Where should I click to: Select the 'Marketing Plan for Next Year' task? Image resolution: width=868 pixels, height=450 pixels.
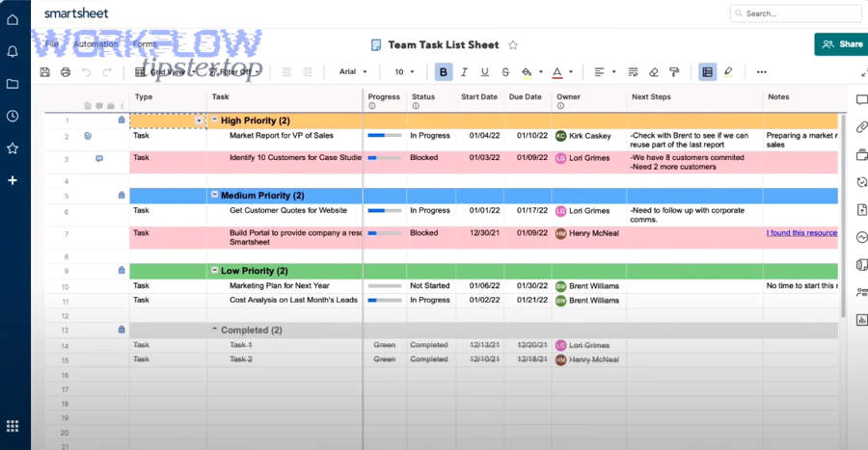pos(279,286)
